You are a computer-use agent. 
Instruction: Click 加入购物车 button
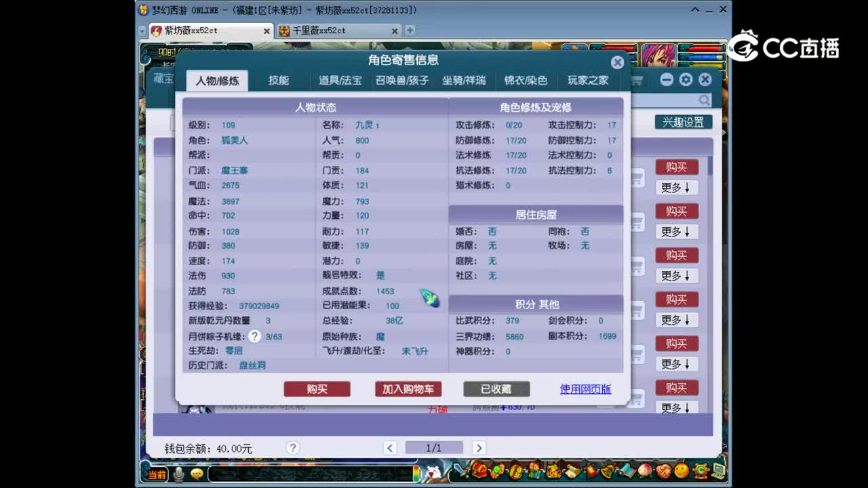408,389
